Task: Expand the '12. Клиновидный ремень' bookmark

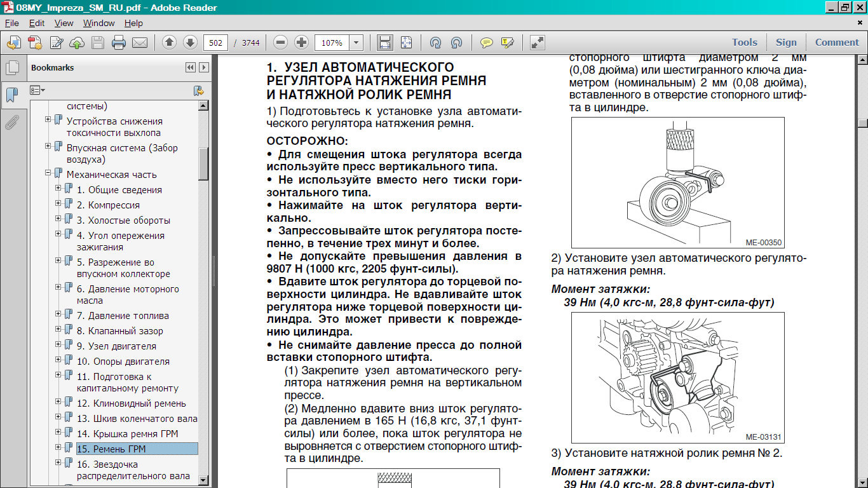Action: tap(58, 402)
